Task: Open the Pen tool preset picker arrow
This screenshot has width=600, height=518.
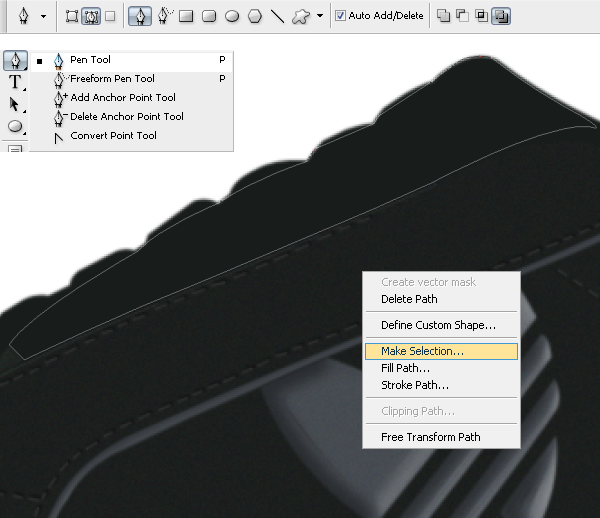Action: [44, 16]
